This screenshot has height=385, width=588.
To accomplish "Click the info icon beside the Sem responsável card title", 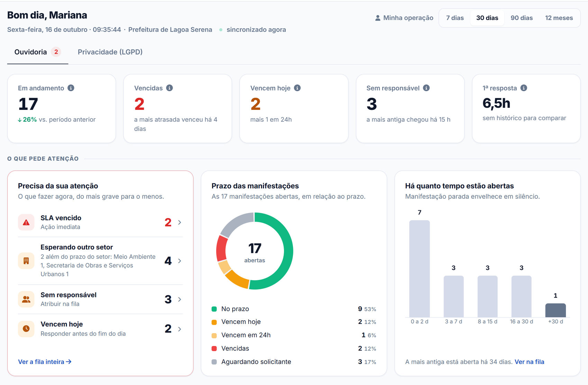I will 426,88.
